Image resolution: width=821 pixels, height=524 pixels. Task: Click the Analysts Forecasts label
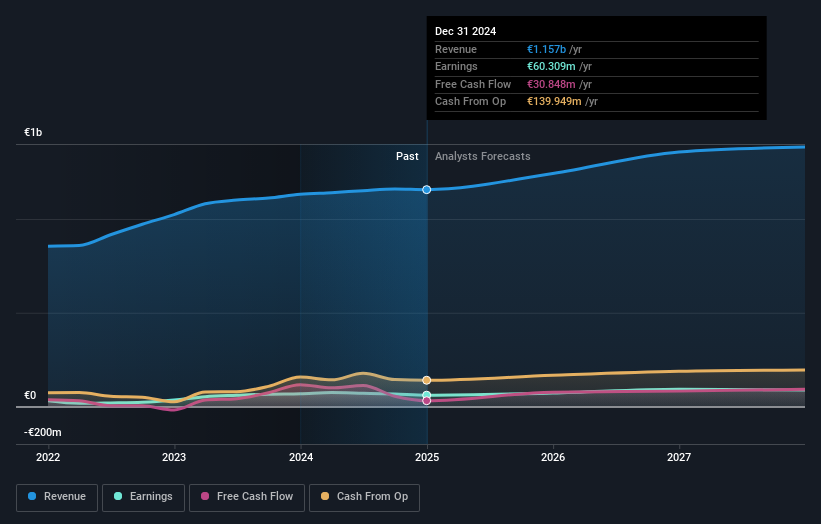click(483, 156)
